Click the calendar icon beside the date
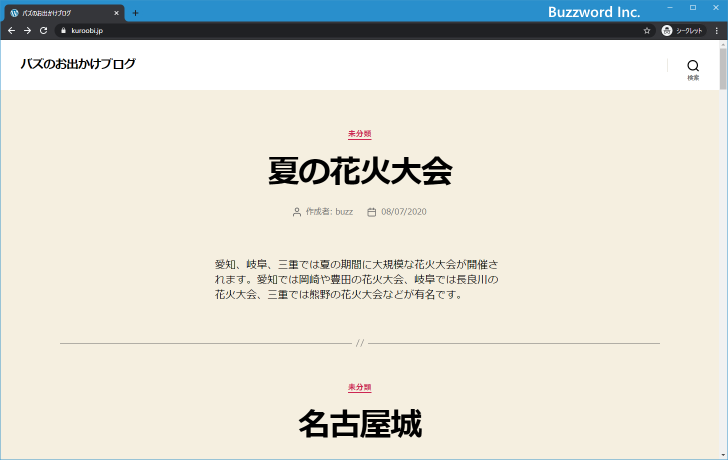 tap(371, 212)
